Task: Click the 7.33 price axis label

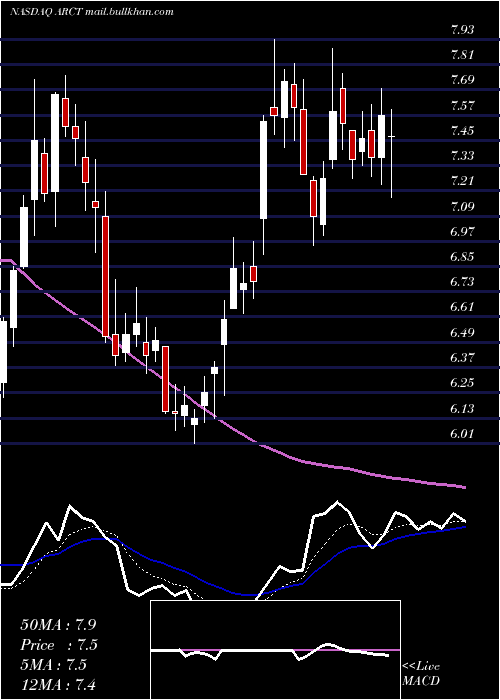Action: [x=462, y=156]
